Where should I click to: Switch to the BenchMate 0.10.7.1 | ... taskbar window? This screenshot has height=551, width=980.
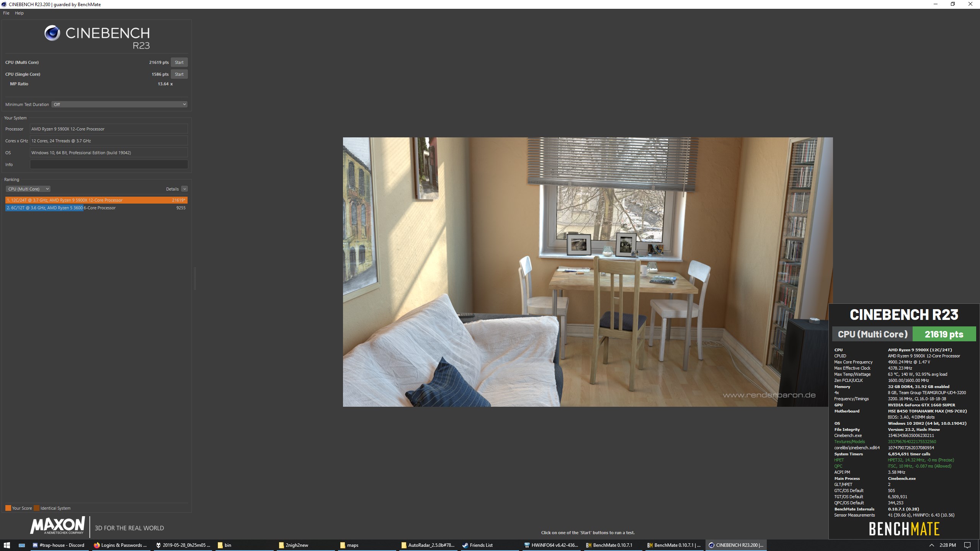[674, 545]
